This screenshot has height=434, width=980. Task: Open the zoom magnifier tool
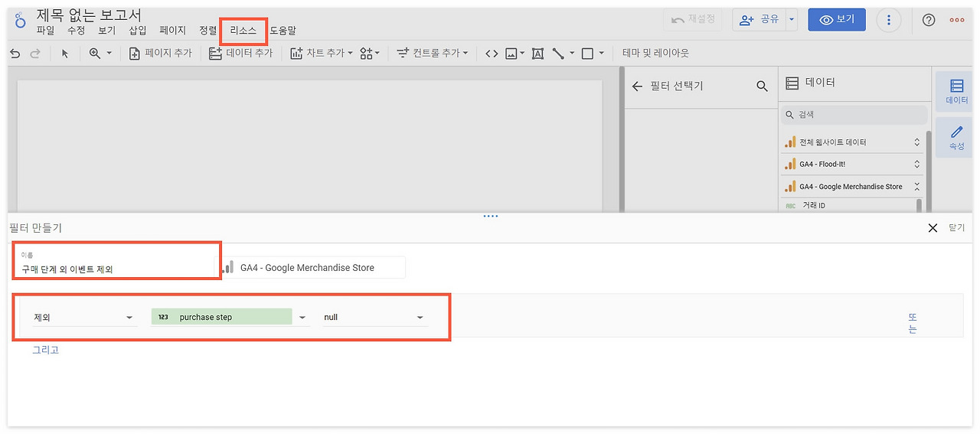[x=95, y=54]
